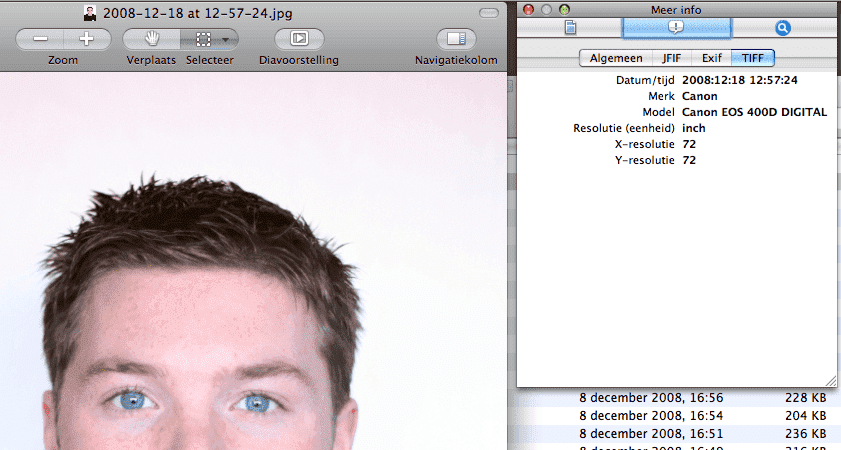Image resolution: width=841 pixels, height=450 pixels.
Task: Select the file row dated 16:56
Action: [x=650, y=397]
